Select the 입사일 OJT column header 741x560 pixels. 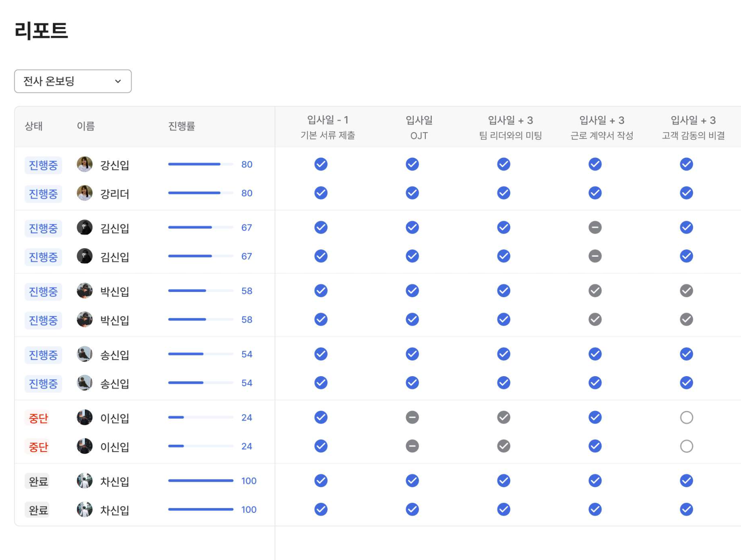pyautogui.click(x=419, y=128)
